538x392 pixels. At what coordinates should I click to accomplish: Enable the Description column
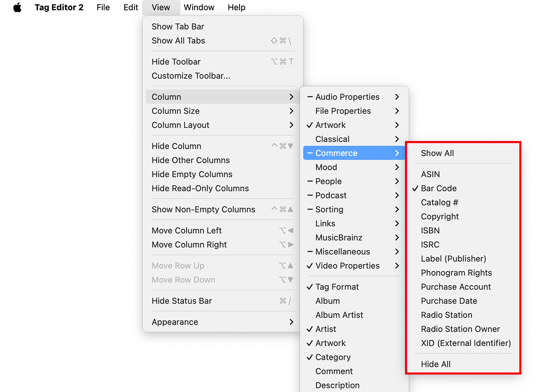click(x=354, y=385)
